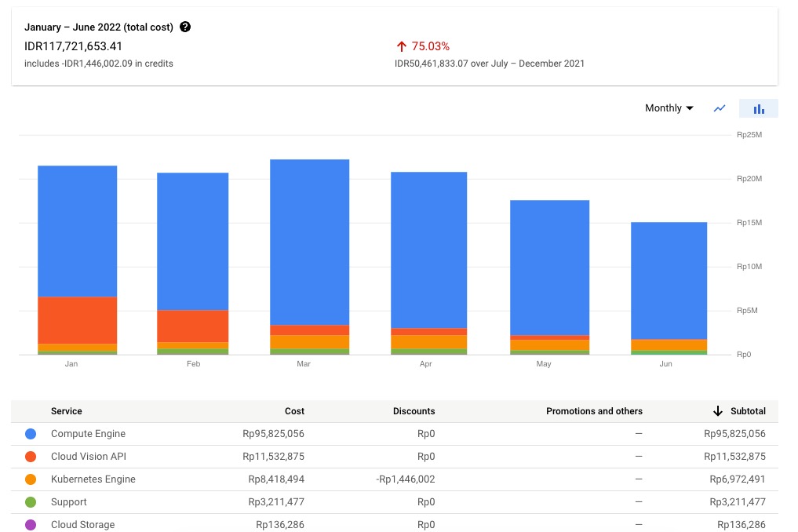Click the red increase arrow icon
The width and height of the screenshot is (798, 532).
point(401,46)
